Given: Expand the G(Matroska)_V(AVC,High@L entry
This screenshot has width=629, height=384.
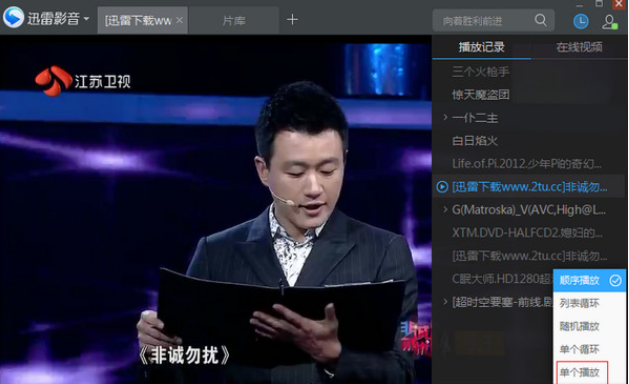Looking at the screenshot, I should (x=445, y=209).
